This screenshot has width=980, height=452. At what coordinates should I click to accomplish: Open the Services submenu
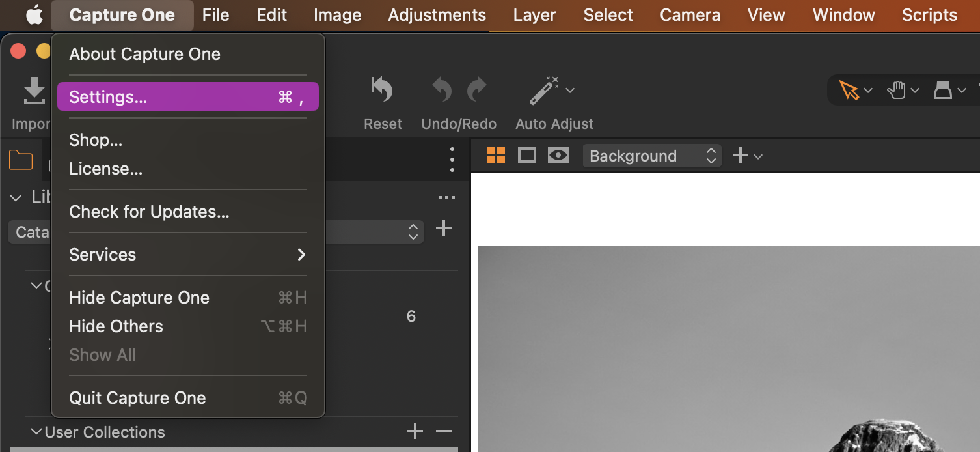coord(187,255)
